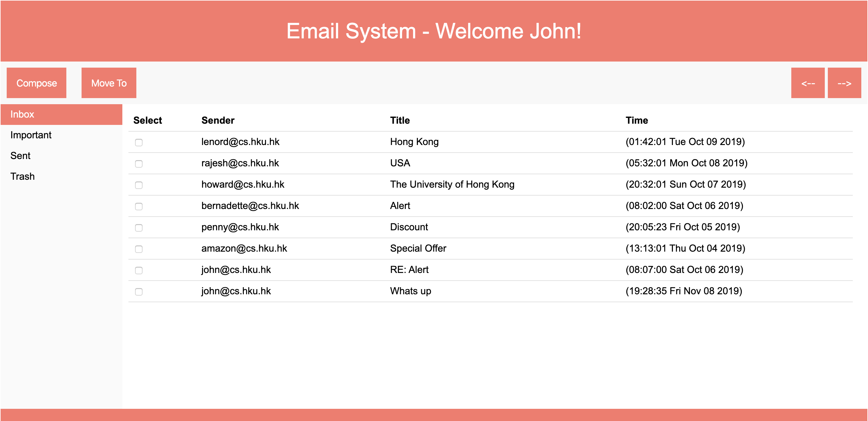Go to the Trash folder
The height and width of the screenshot is (421, 868).
(22, 176)
